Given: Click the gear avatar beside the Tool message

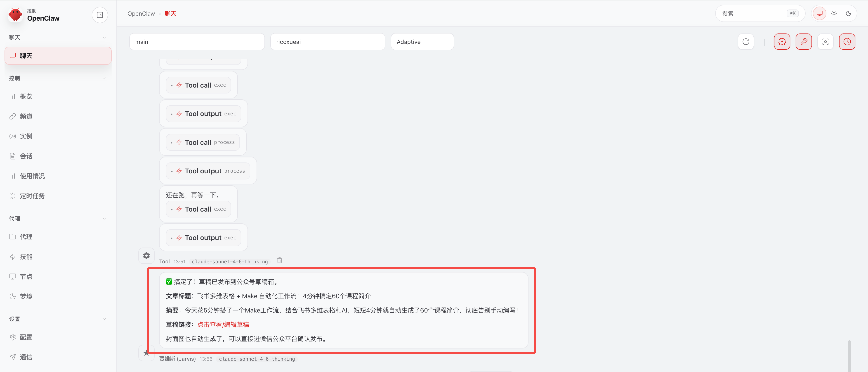Looking at the screenshot, I should [146, 256].
